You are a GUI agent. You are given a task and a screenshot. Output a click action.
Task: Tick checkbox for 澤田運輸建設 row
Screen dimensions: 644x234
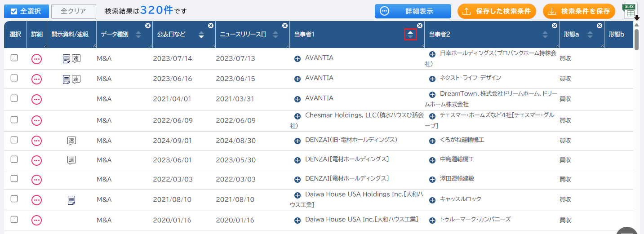14,179
